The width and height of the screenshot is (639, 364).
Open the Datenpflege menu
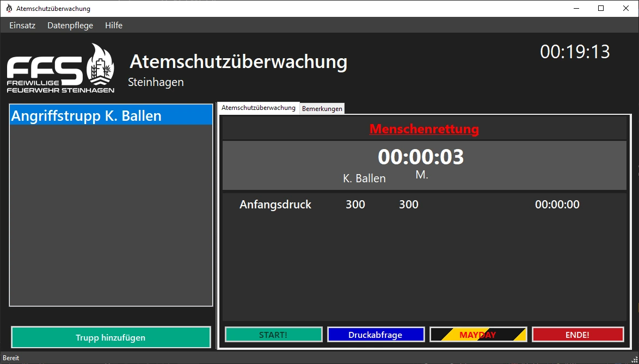point(70,25)
